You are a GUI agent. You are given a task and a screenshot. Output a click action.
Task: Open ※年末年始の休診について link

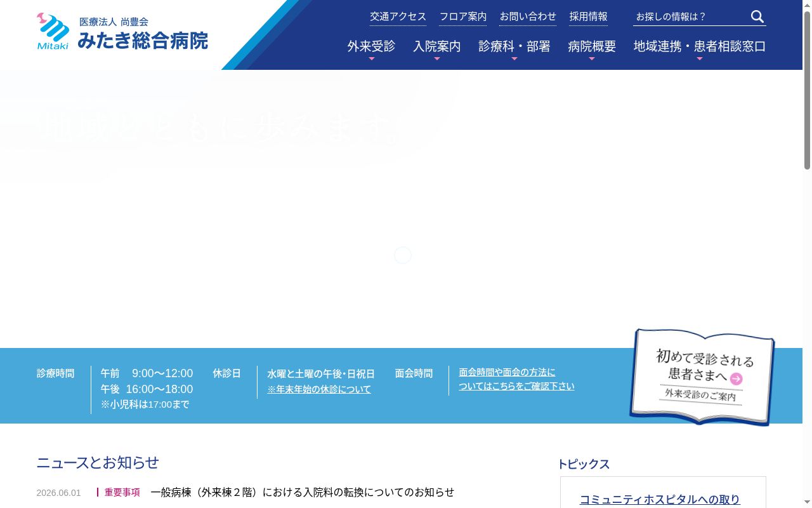[319, 389]
